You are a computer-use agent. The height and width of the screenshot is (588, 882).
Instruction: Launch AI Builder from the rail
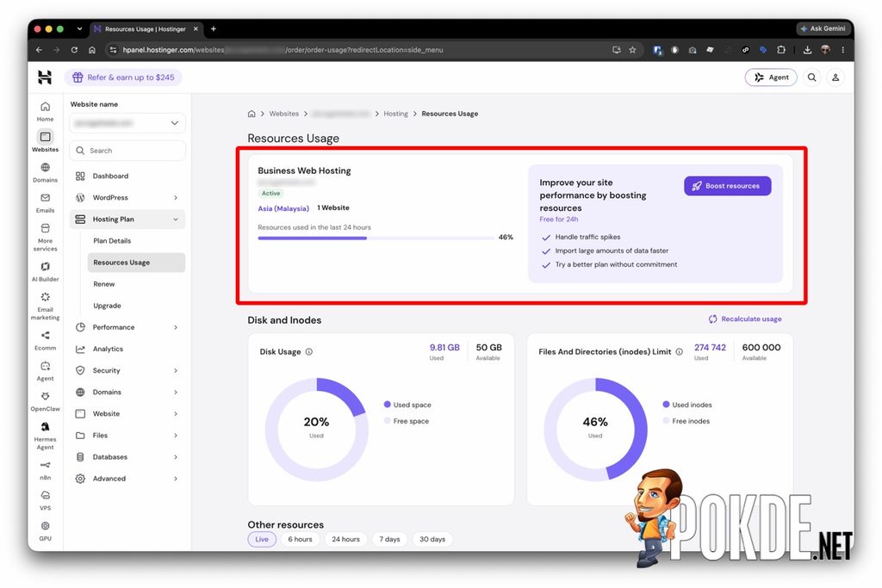(45, 271)
